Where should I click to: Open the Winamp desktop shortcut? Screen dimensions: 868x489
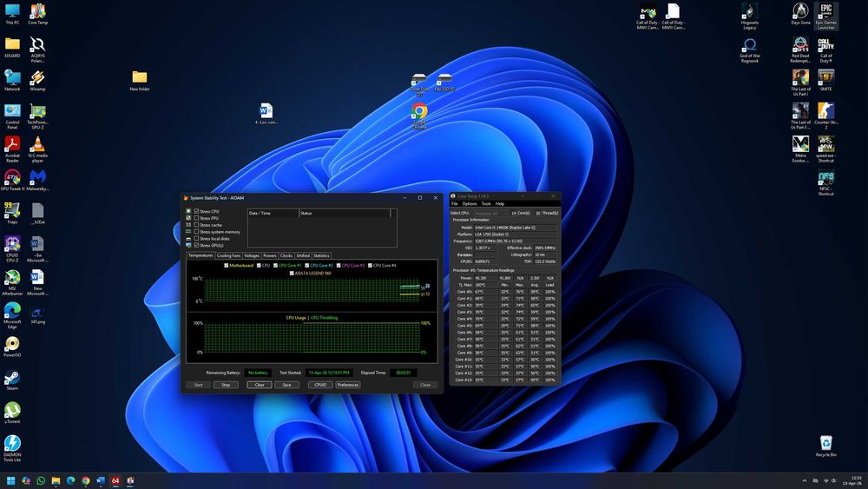click(x=37, y=81)
